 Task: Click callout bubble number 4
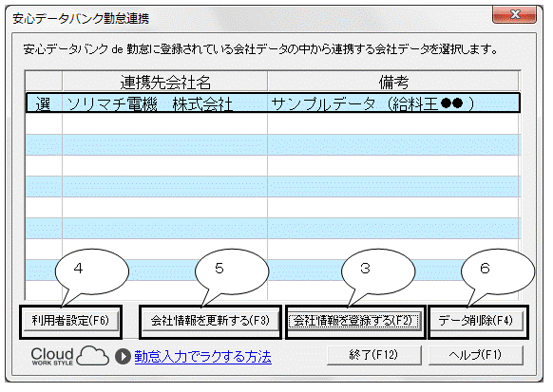tap(92, 271)
